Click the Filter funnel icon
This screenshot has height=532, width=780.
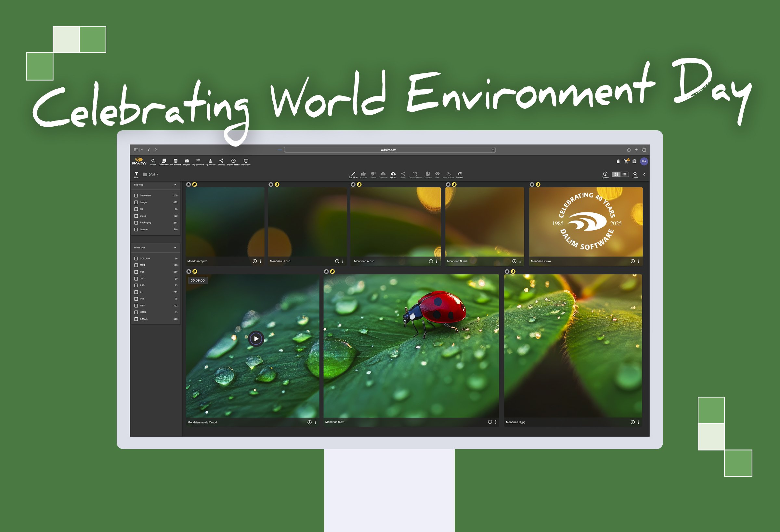point(136,174)
